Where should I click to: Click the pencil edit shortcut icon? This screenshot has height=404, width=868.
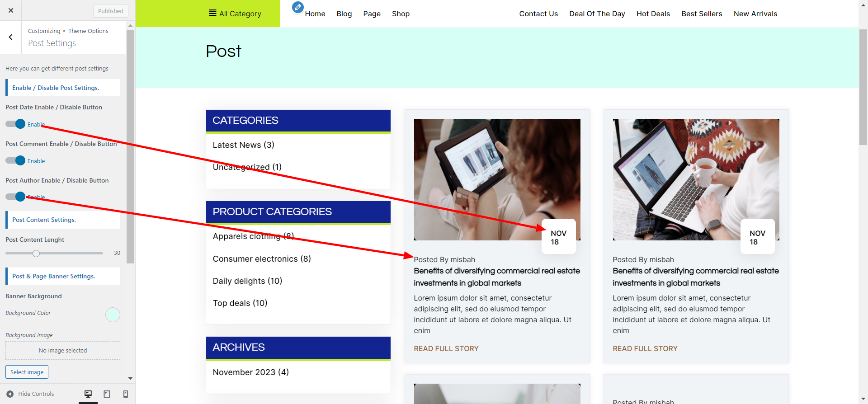[297, 7]
